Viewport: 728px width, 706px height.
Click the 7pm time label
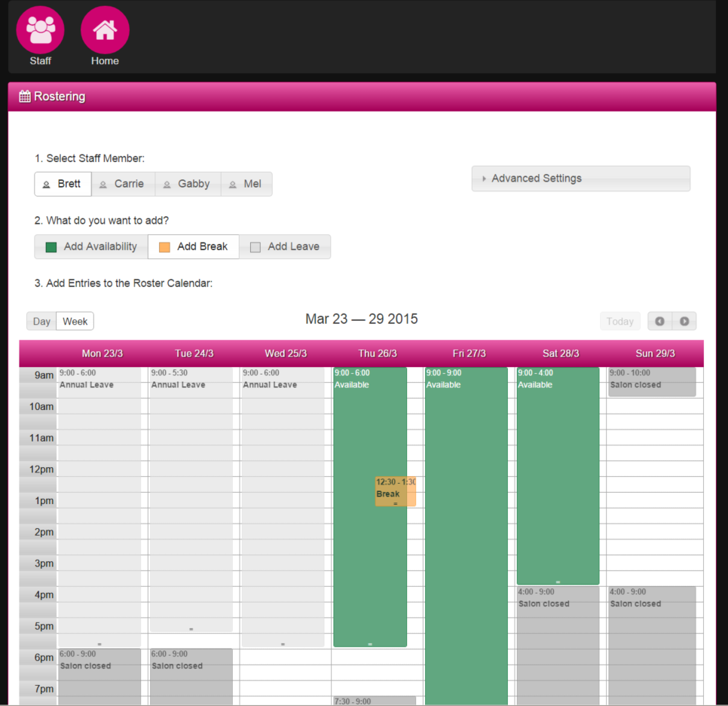pyautogui.click(x=44, y=689)
